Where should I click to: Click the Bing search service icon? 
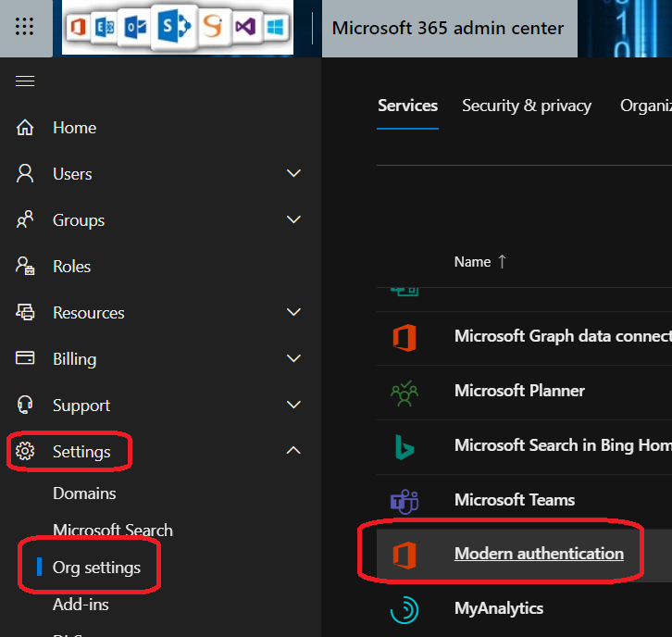(x=404, y=445)
